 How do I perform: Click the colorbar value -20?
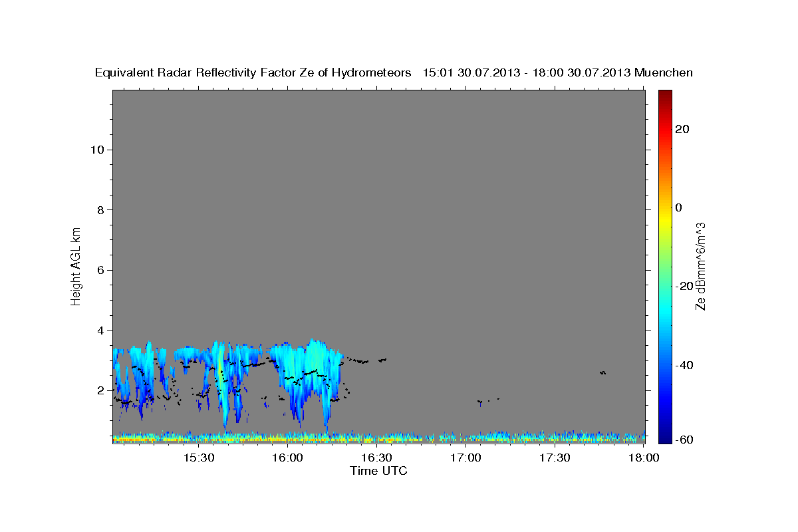point(683,286)
